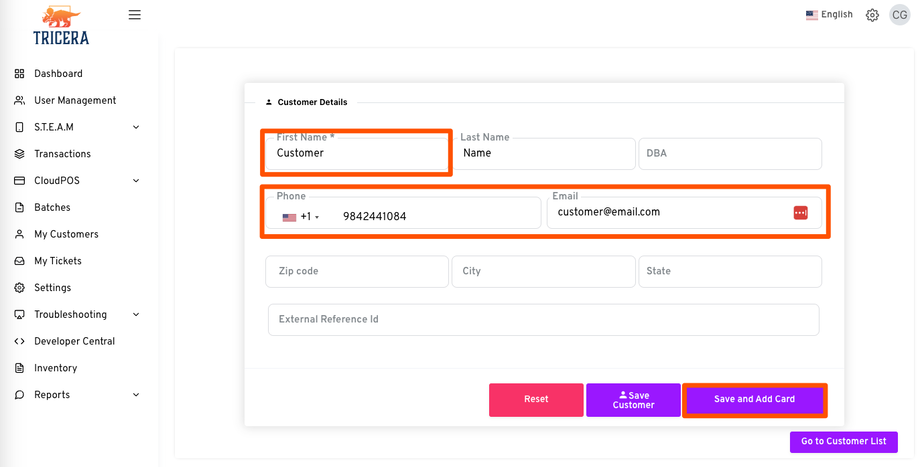Click the hamburger menu icon
920x467 pixels.
tap(135, 15)
